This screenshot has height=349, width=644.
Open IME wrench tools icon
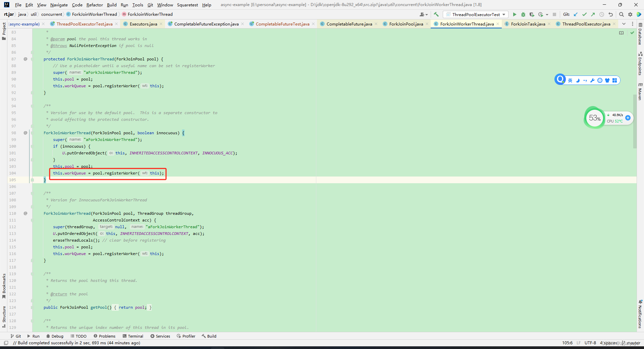pos(592,81)
